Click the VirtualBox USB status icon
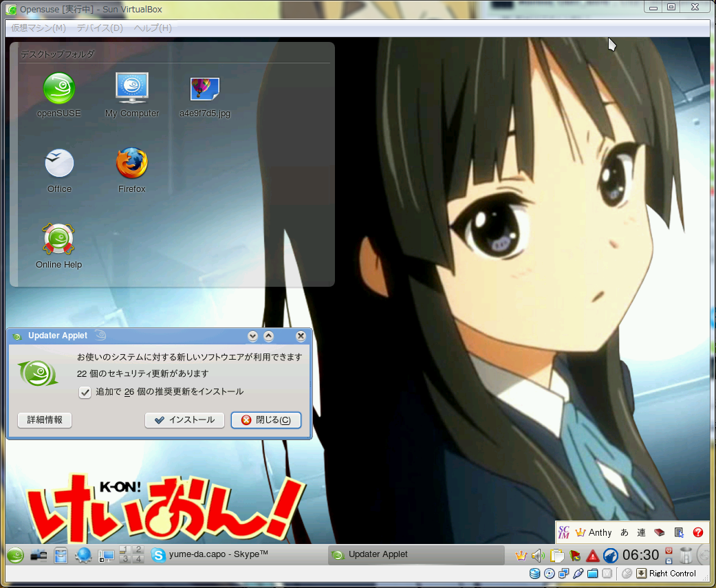 click(x=578, y=574)
